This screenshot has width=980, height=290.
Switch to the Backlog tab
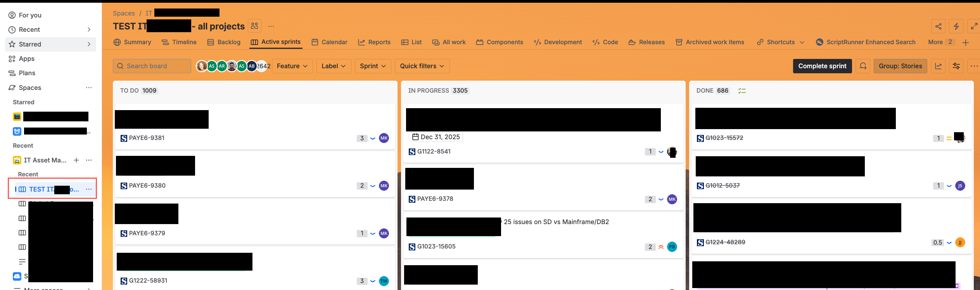coord(224,42)
